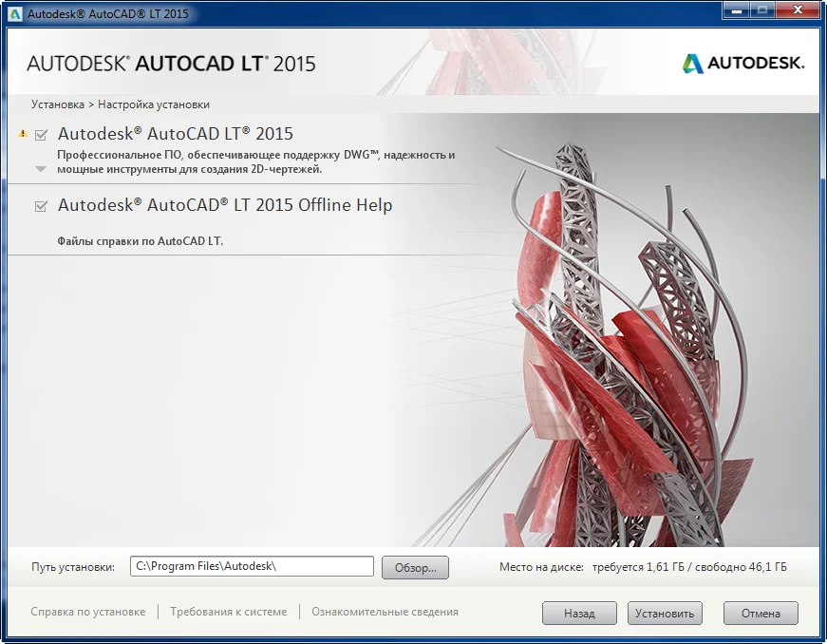Click the Autodesk logo in the header
Viewport: 827px width, 644px height.
(743, 64)
